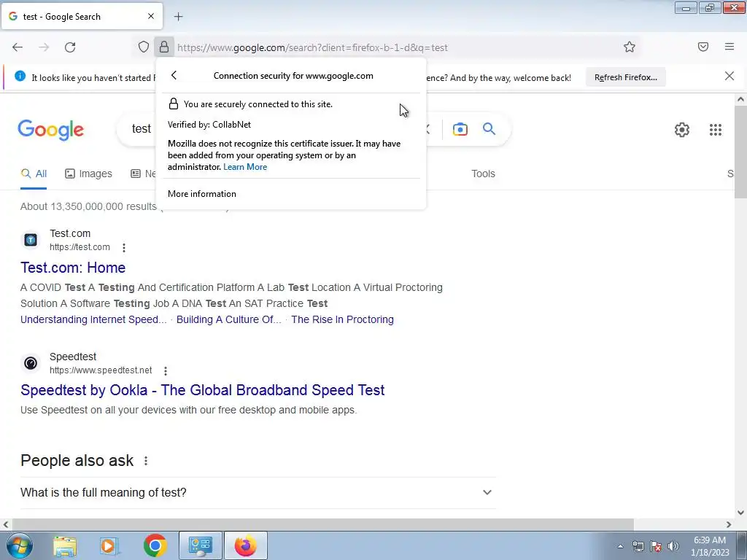
Task: Open the 'Building A Culture Of...' sitelink
Action: point(228,319)
